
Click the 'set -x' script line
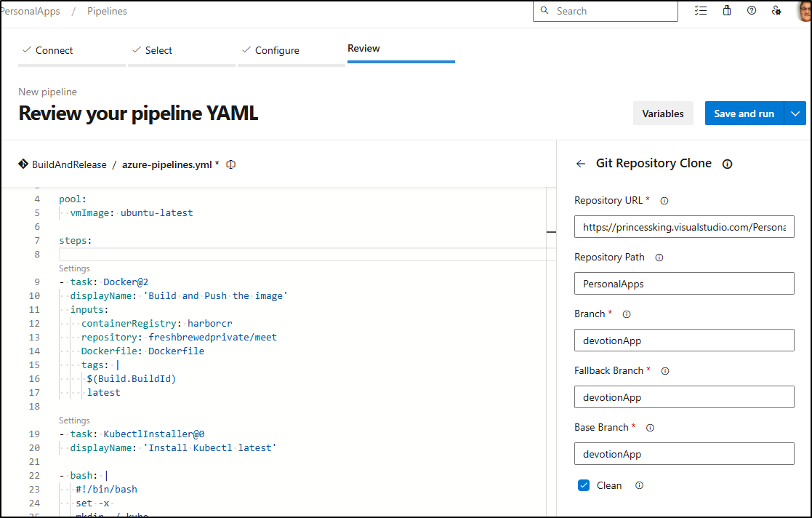(92, 503)
